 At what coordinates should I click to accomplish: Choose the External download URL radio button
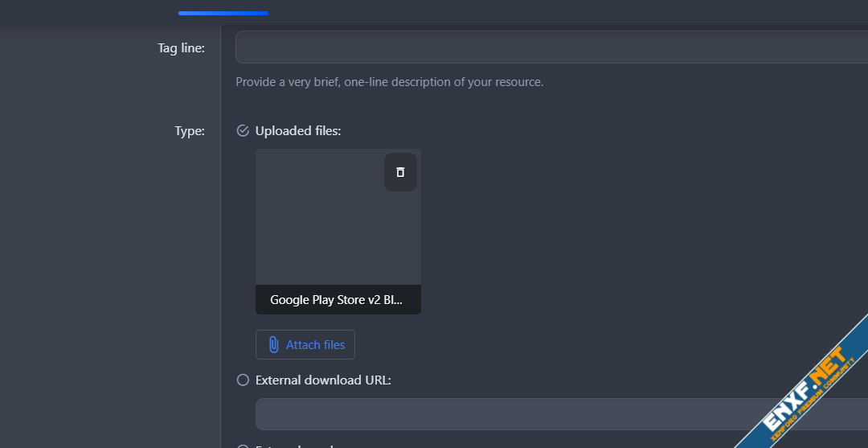click(243, 380)
